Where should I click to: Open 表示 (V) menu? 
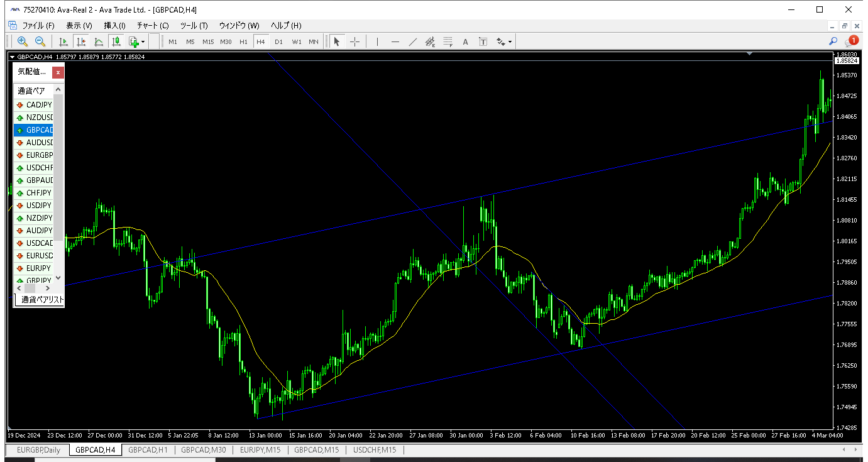(x=79, y=26)
